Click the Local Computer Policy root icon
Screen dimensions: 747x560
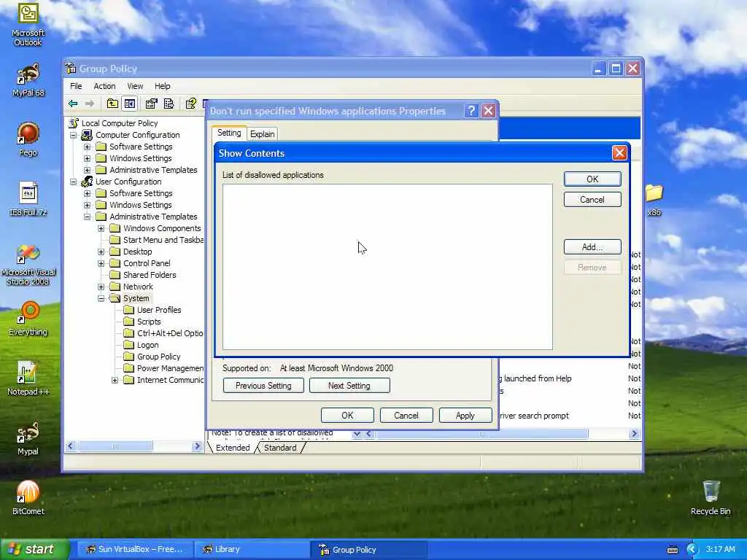coord(74,123)
